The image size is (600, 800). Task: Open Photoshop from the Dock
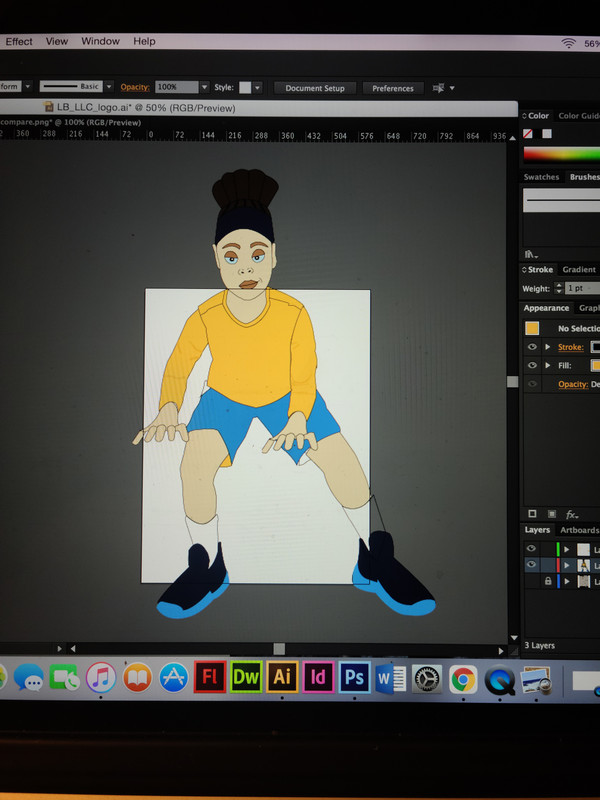(x=355, y=677)
